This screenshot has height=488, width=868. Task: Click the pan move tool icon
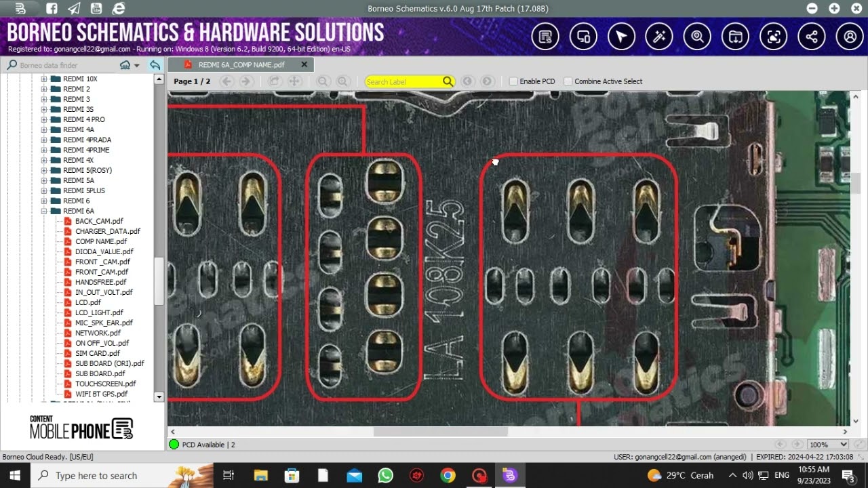tap(294, 81)
